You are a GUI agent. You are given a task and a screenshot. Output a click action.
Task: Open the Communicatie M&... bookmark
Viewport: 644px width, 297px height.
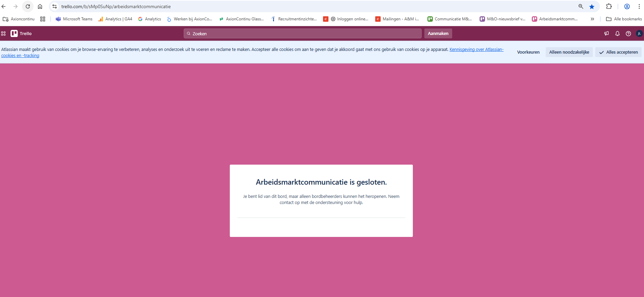click(x=449, y=19)
